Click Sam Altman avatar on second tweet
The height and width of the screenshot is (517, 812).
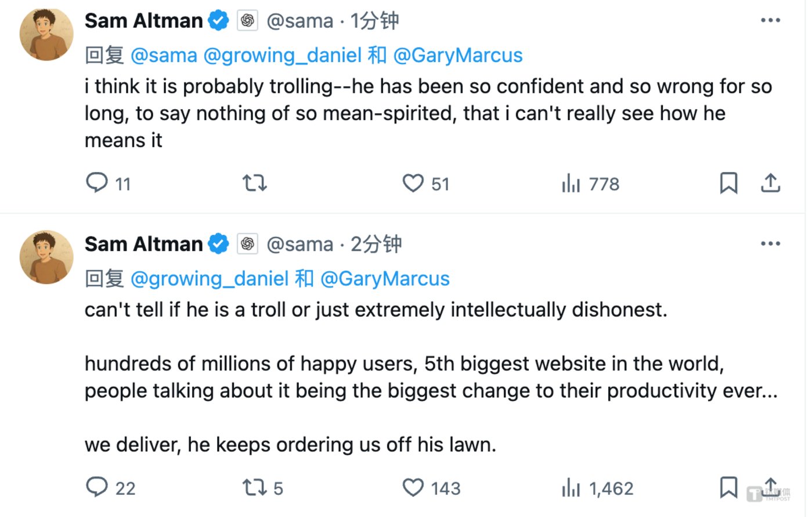[46, 257]
